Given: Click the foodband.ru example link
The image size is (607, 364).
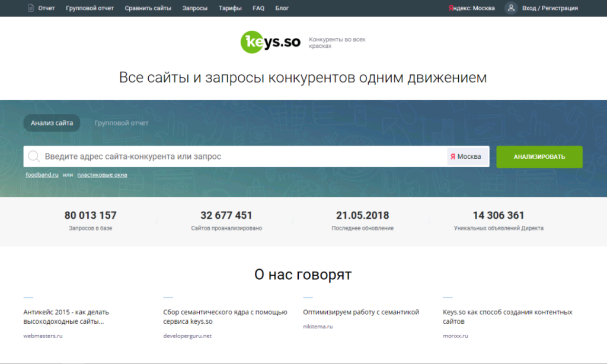Looking at the screenshot, I should (42, 175).
